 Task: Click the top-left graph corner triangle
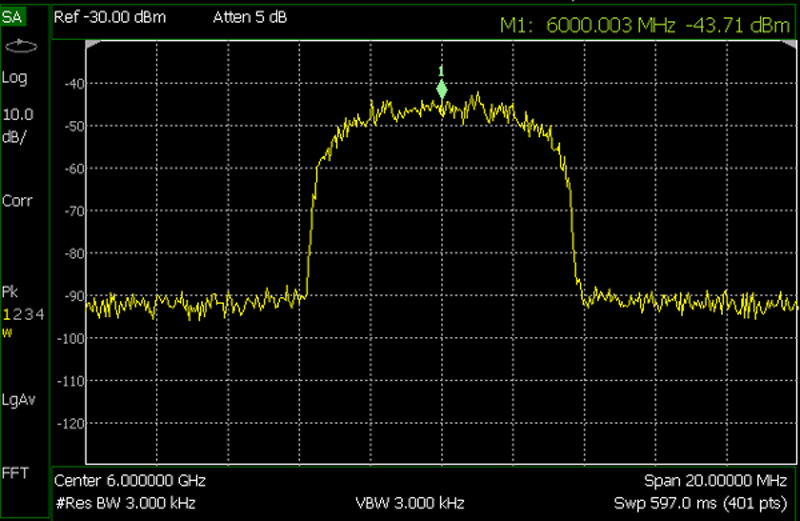pos(92,47)
